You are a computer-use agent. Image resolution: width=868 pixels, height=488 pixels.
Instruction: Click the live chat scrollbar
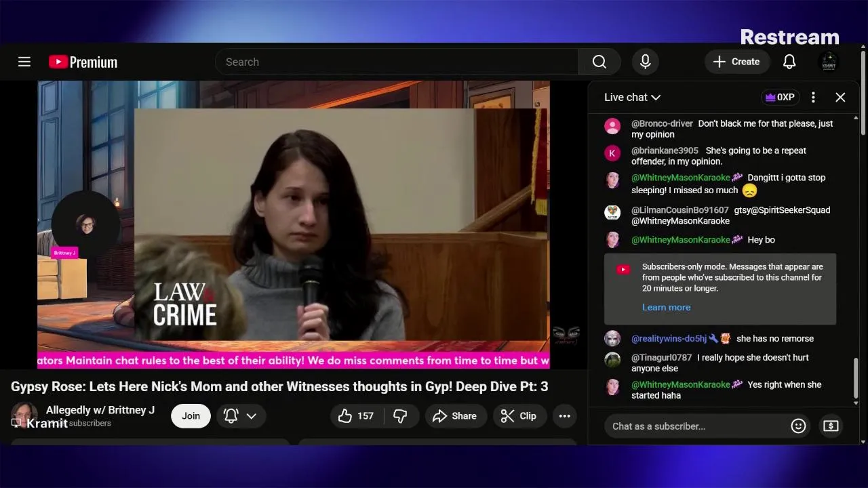pyautogui.click(x=856, y=380)
